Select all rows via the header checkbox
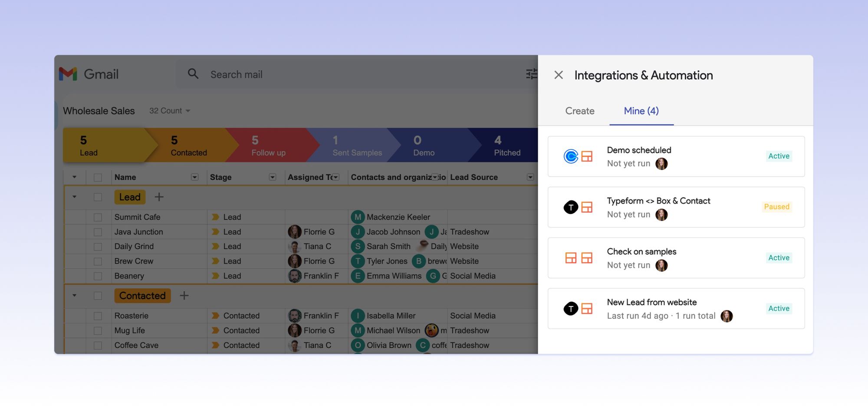 tap(97, 177)
